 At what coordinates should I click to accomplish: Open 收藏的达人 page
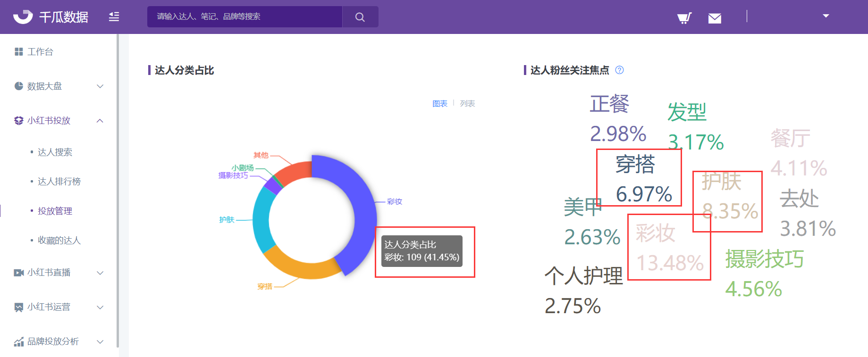coord(59,241)
